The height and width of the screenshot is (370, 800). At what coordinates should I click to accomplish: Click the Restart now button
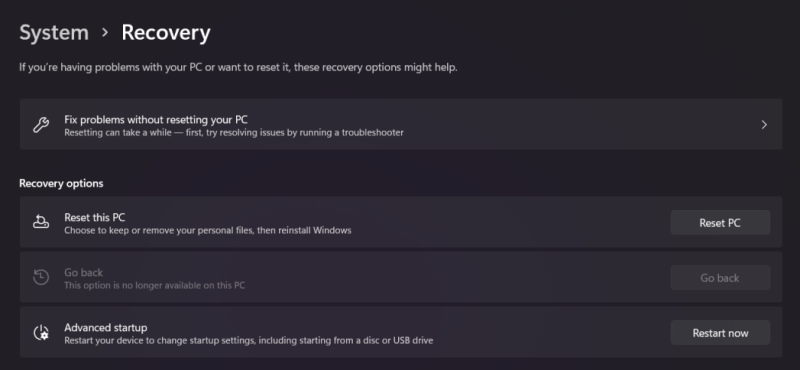720,333
